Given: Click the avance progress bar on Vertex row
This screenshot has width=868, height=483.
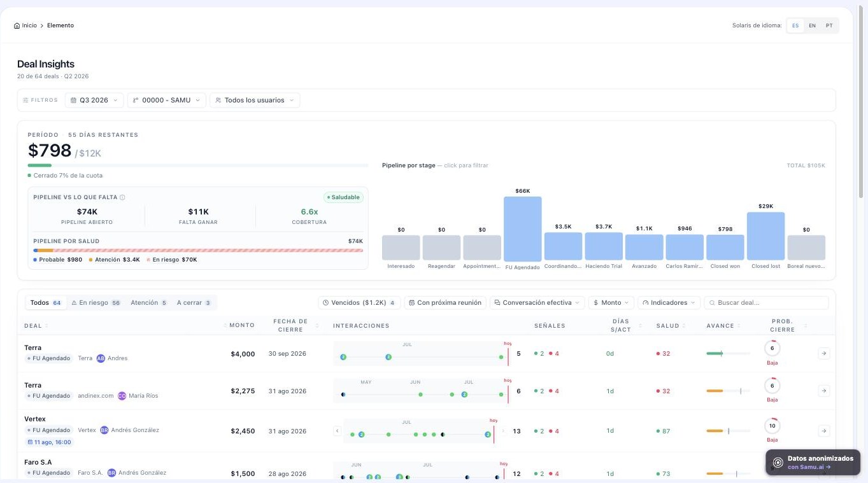Looking at the screenshot, I should (x=728, y=431).
